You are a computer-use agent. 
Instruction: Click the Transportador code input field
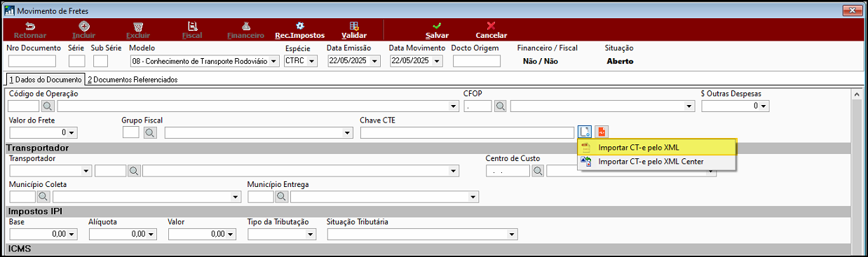click(x=110, y=170)
